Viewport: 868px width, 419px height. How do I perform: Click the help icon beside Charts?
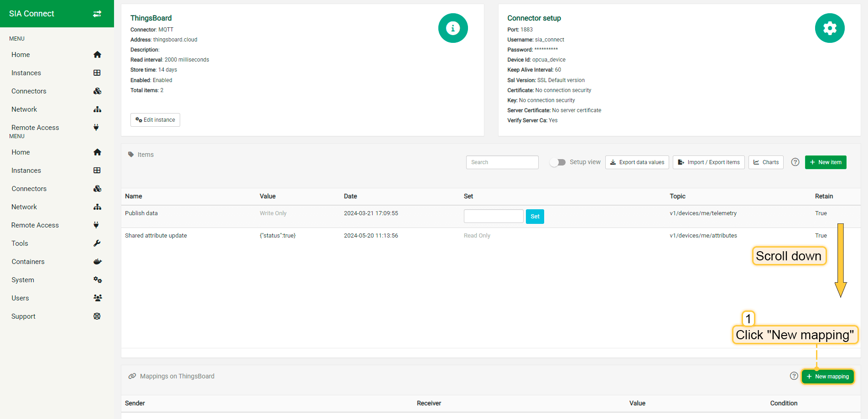click(795, 162)
